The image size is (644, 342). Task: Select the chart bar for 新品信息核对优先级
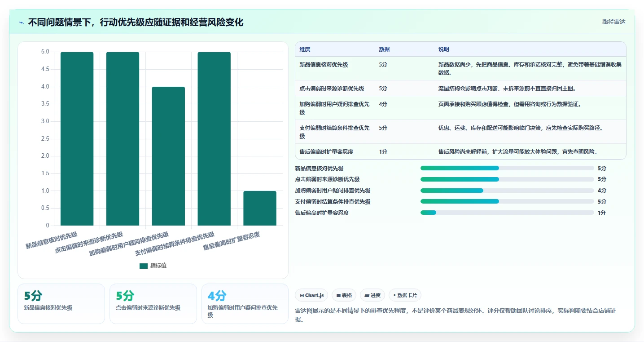coord(77,139)
